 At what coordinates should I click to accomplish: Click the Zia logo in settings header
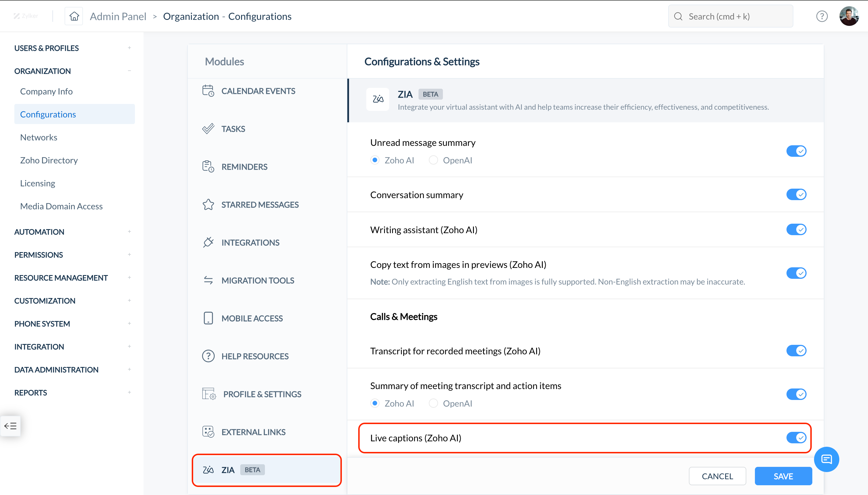tap(377, 99)
